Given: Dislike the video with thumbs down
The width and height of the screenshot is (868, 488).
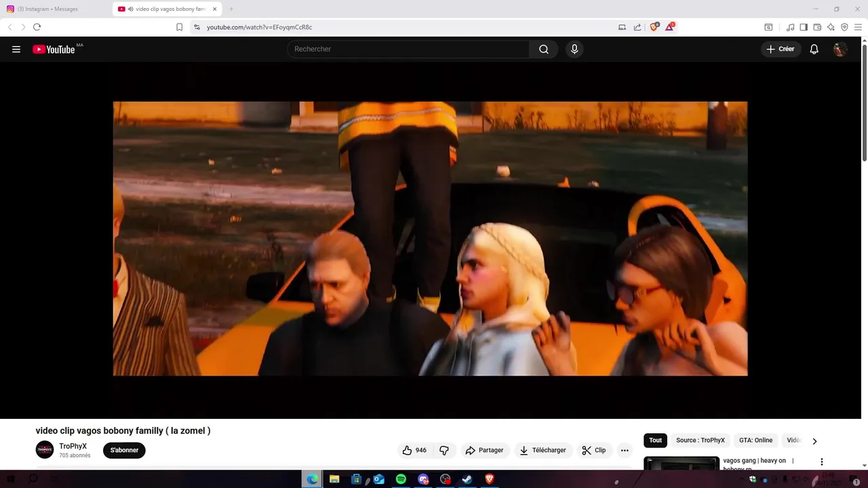Looking at the screenshot, I should pos(444,450).
